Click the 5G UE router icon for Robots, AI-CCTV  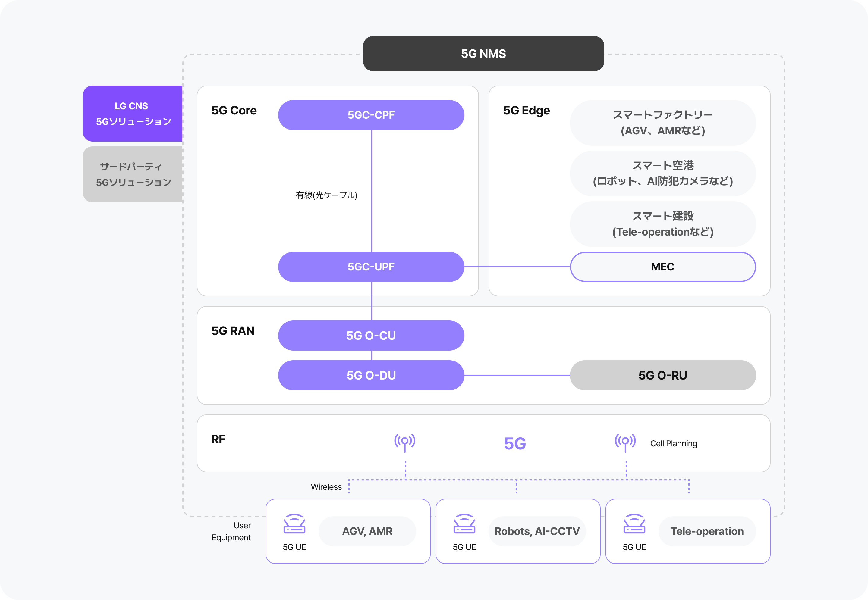[464, 524]
